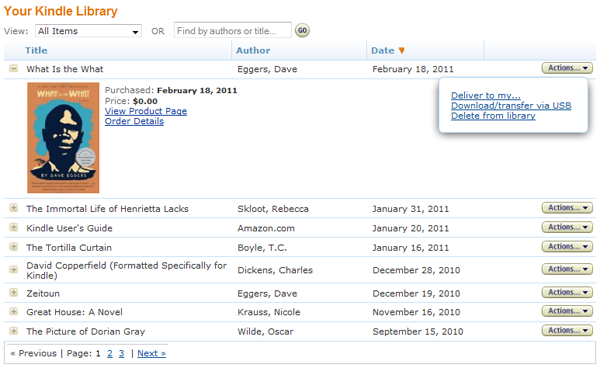This screenshot has width=600, height=368.
Task: Sort by the Author column header
Action: point(253,50)
